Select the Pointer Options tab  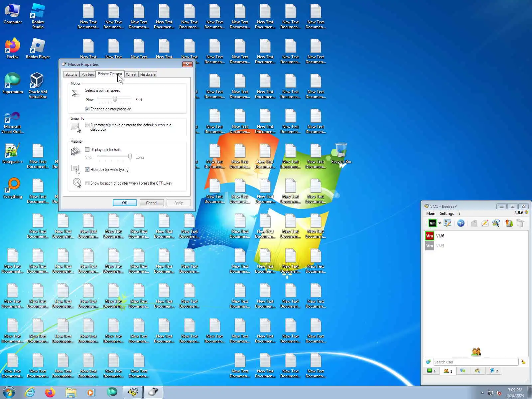coord(110,74)
